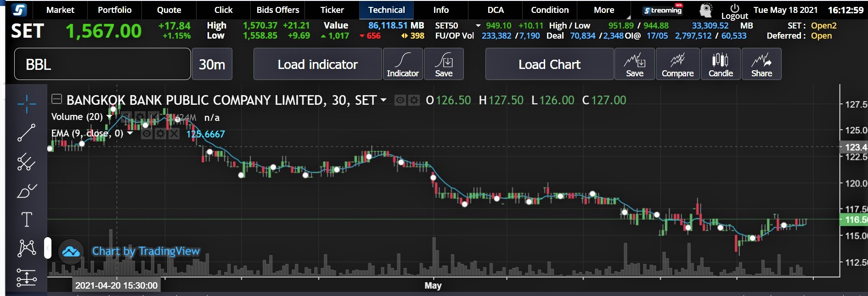The height and width of the screenshot is (296, 868).
Task: Switch to the Click tab
Action: 224,10
